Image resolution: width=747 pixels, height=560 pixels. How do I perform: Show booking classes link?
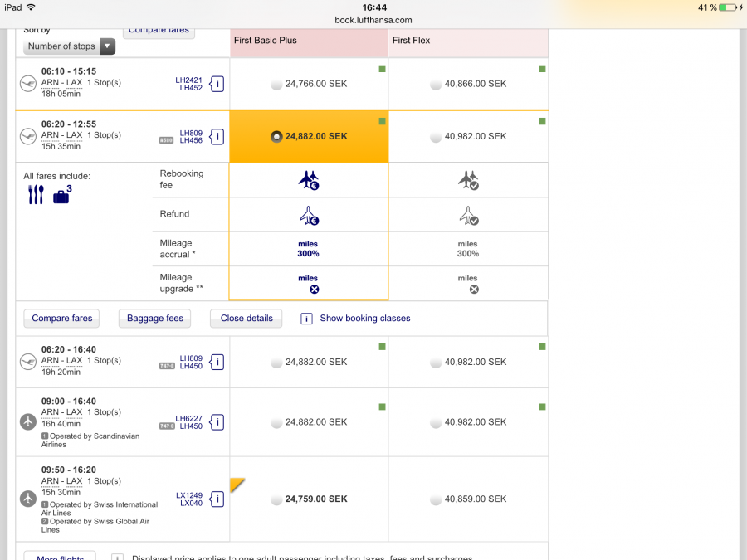point(365,318)
